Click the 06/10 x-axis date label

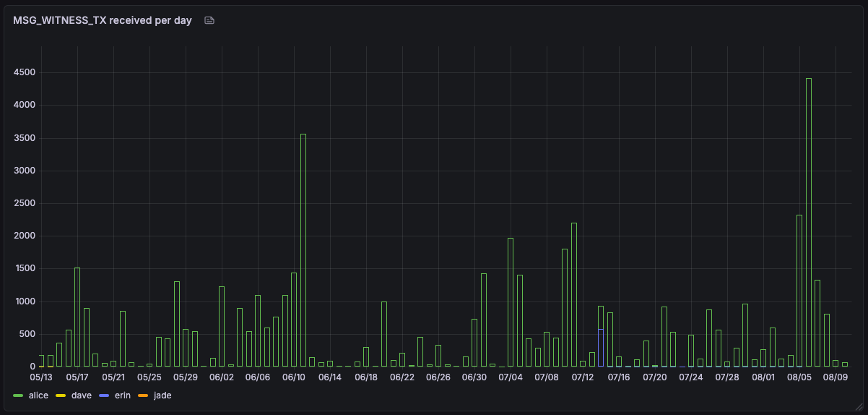click(294, 377)
